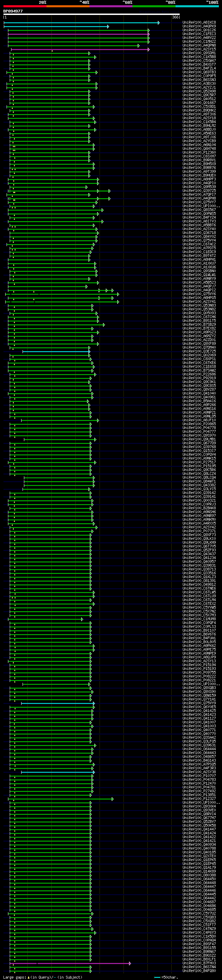
Task: Select label UniRef100_Q1WLW1
Action: 199,275
